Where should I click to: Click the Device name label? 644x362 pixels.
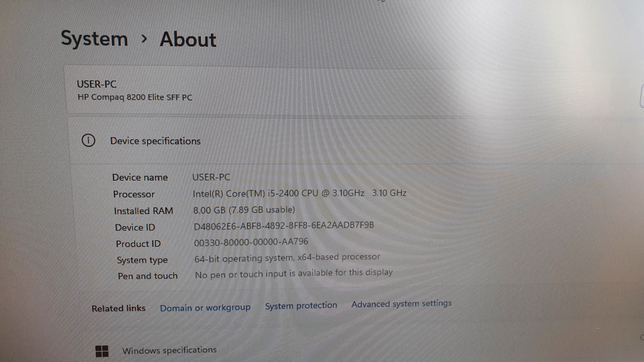(x=140, y=177)
